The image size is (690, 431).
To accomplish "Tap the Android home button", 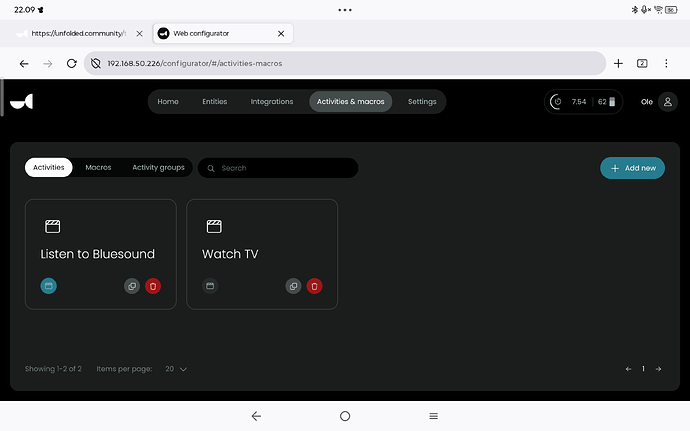I will click(x=345, y=416).
